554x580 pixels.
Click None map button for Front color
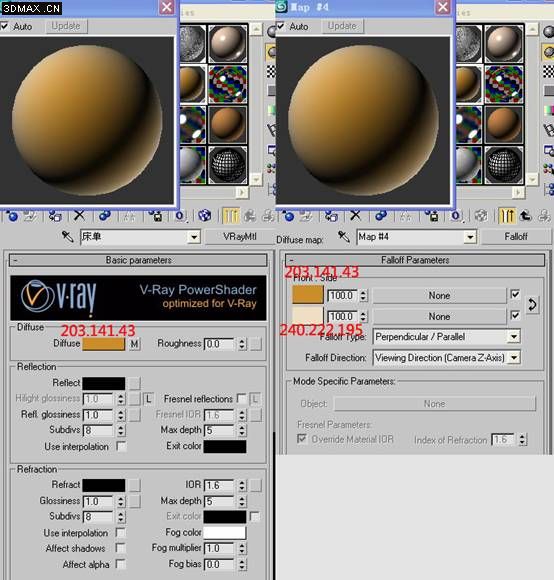tap(439, 296)
